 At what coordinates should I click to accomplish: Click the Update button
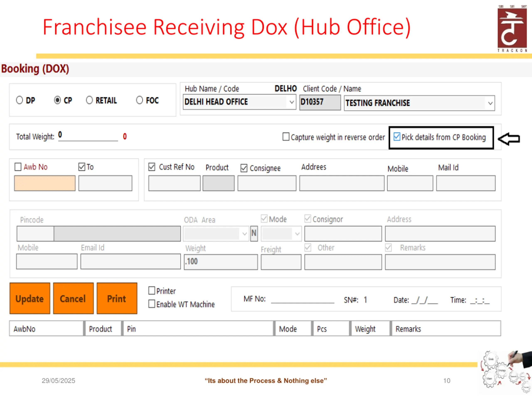pos(30,298)
